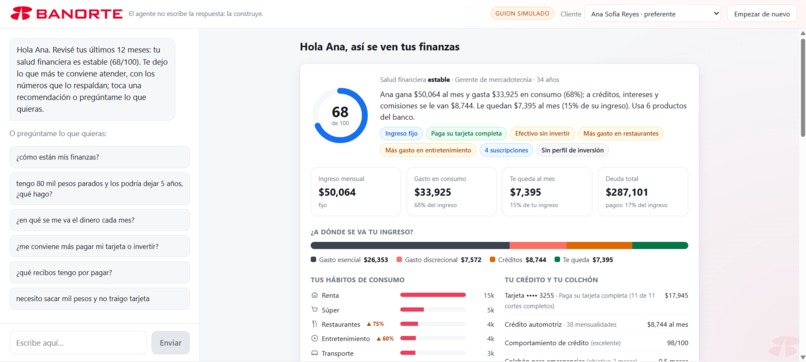
Task: Click the Restaurantes 75% increase indicator
Action: tap(375, 324)
